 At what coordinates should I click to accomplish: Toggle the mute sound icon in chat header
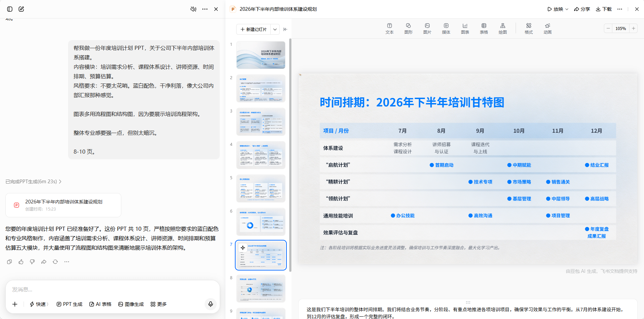(x=193, y=9)
